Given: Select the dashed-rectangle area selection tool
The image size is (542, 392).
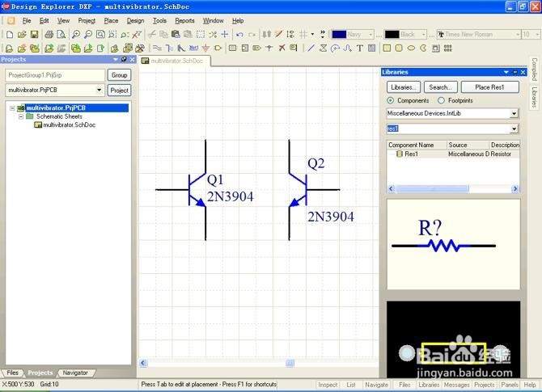Looking at the screenshot, I should 201,34.
